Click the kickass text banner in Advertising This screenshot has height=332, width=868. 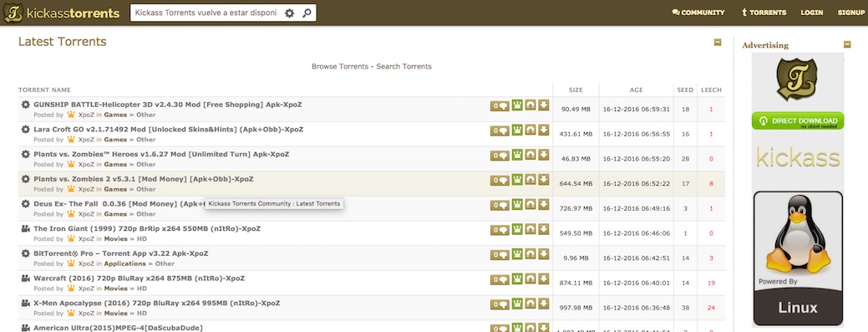798,158
